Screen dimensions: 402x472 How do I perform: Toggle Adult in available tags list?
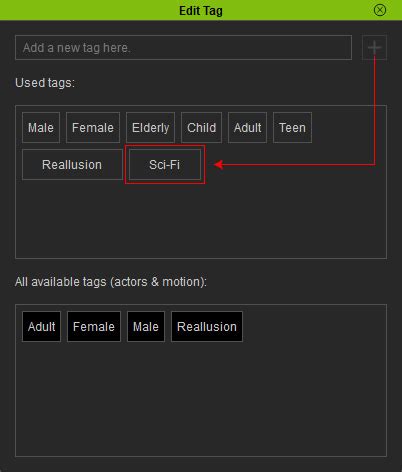pos(42,327)
